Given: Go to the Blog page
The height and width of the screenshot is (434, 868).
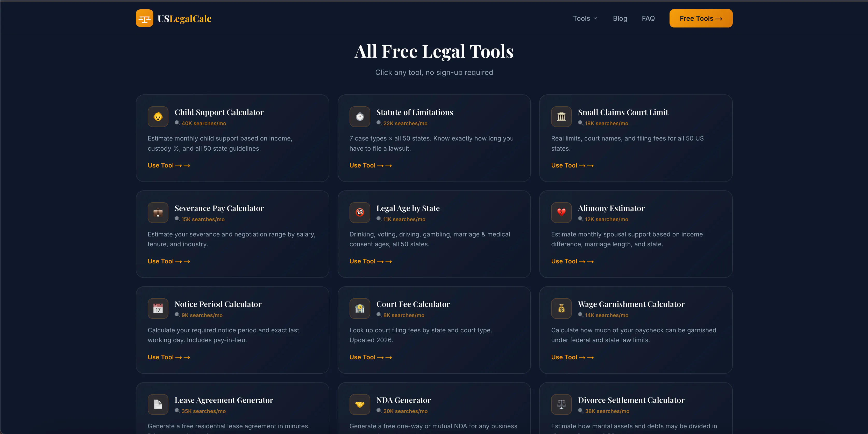Looking at the screenshot, I should pyautogui.click(x=620, y=19).
